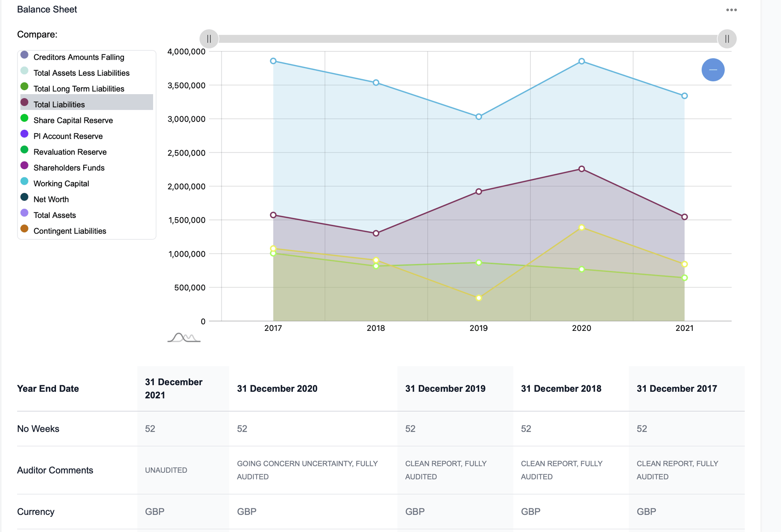The width and height of the screenshot is (781, 532).
Task: Toggle Total Long Term Liabilities series
Action: pos(86,89)
